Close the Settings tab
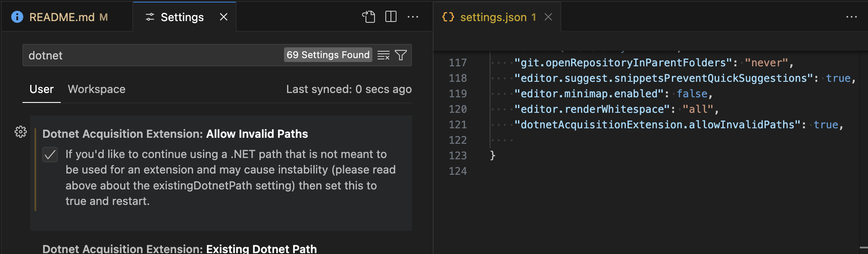This screenshot has height=254, width=868. coord(224,17)
